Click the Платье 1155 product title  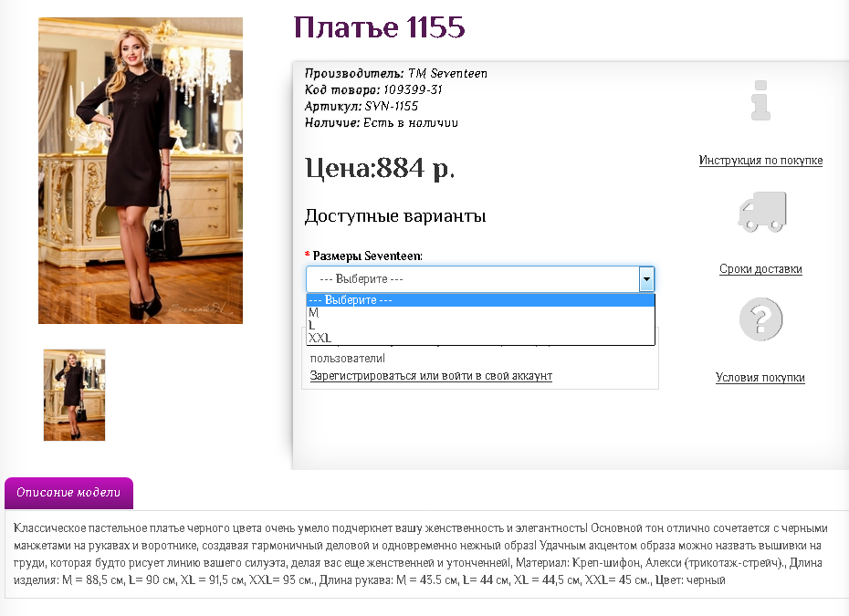pyautogui.click(x=380, y=27)
